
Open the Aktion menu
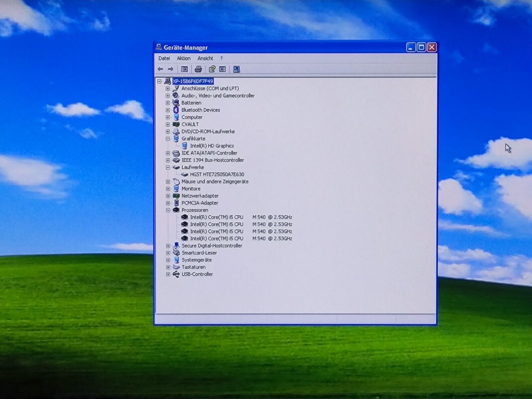click(x=184, y=58)
